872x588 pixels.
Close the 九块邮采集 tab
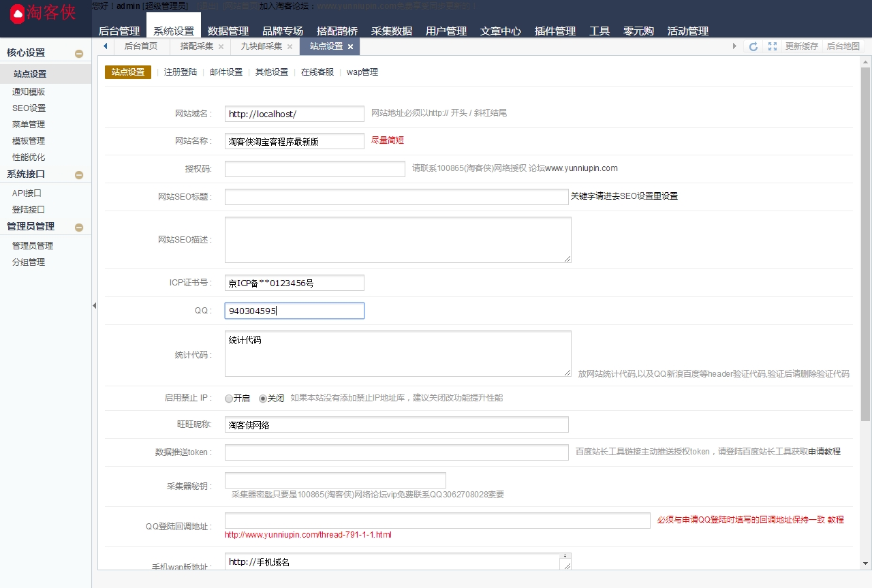pyautogui.click(x=290, y=47)
